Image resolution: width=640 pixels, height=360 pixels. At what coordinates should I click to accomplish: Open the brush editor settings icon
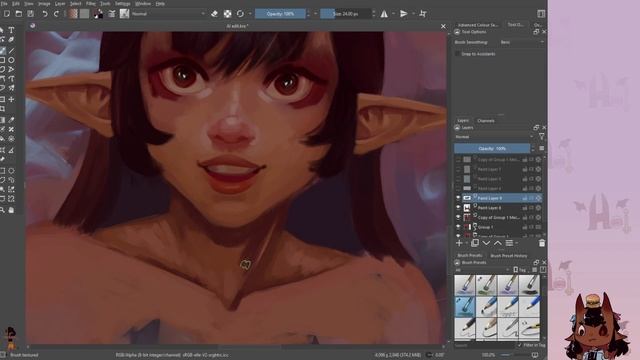[111, 14]
